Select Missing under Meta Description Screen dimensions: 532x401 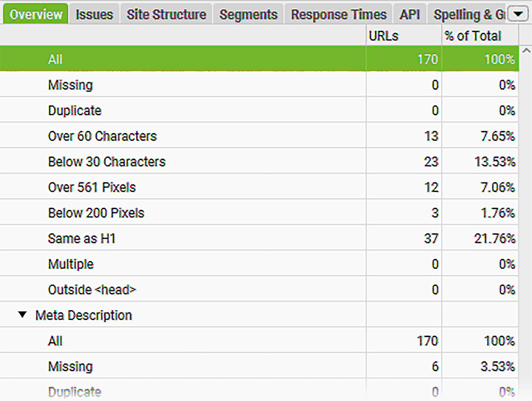click(70, 366)
